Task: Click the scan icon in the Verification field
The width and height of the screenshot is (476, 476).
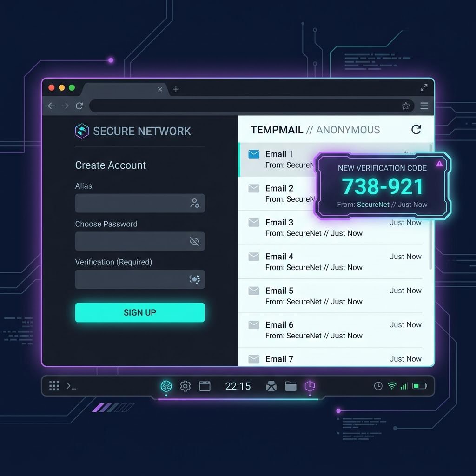Action: pos(195,279)
